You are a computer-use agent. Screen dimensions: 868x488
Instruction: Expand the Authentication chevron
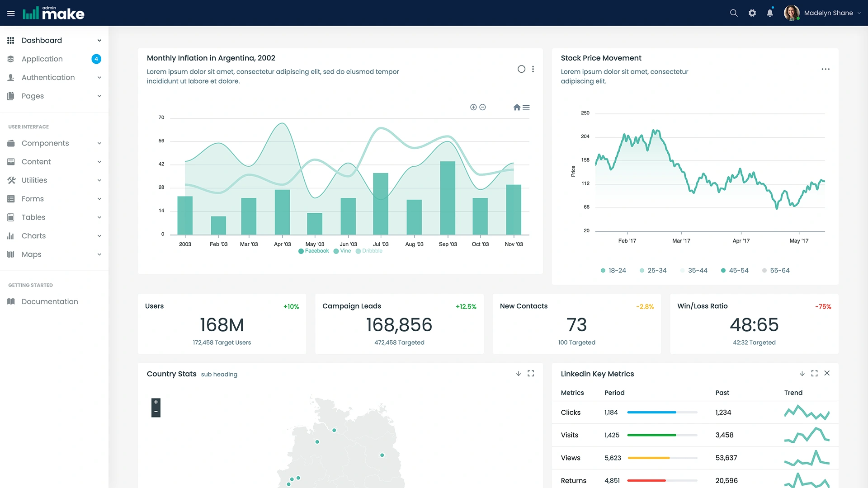click(x=99, y=77)
